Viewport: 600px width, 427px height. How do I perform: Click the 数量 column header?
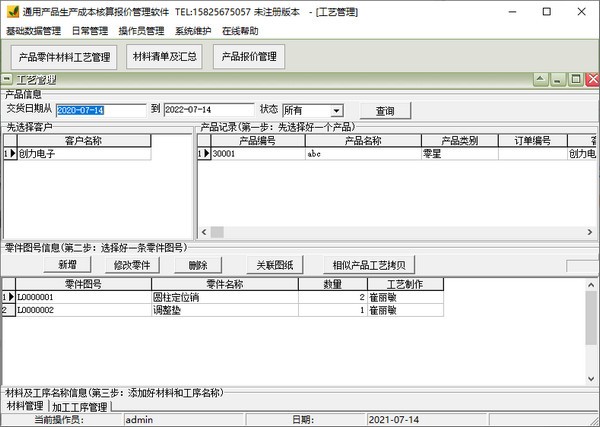click(x=333, y=284)
